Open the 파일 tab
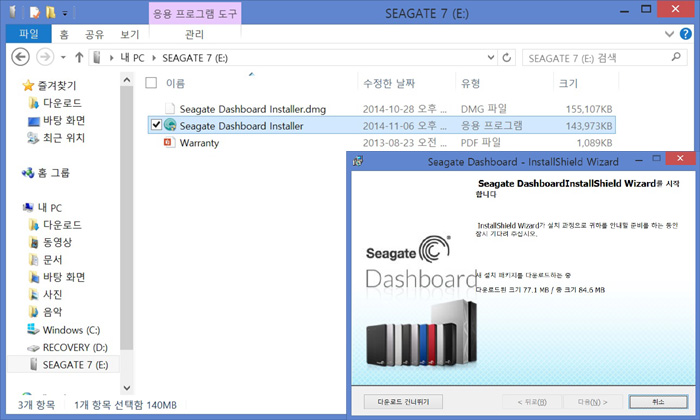 29,34
